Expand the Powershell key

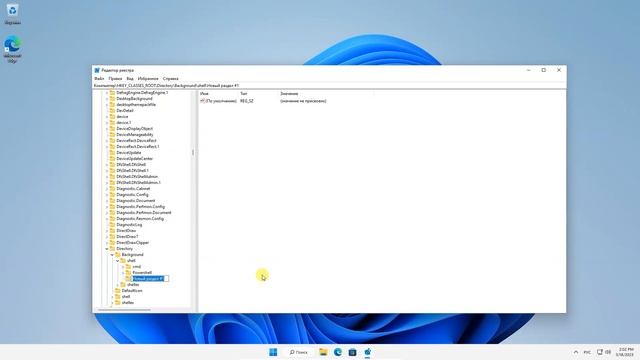coord(123,273)
